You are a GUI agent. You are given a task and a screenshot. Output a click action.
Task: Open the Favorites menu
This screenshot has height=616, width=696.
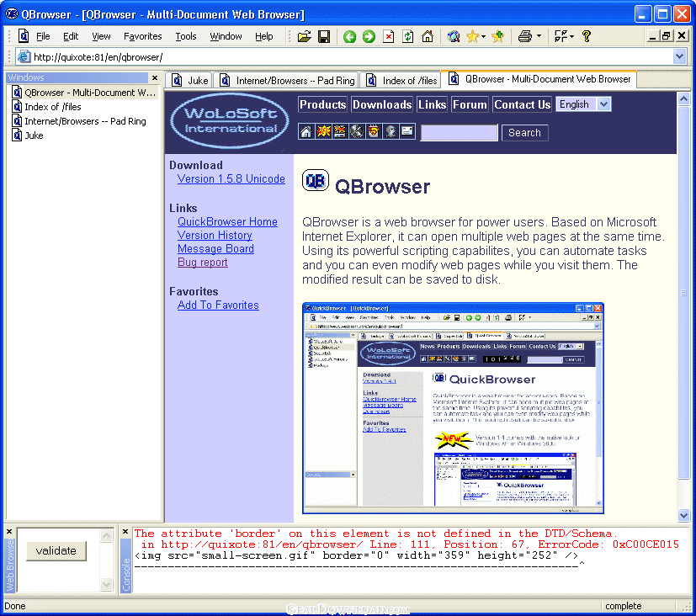(142, 36)
